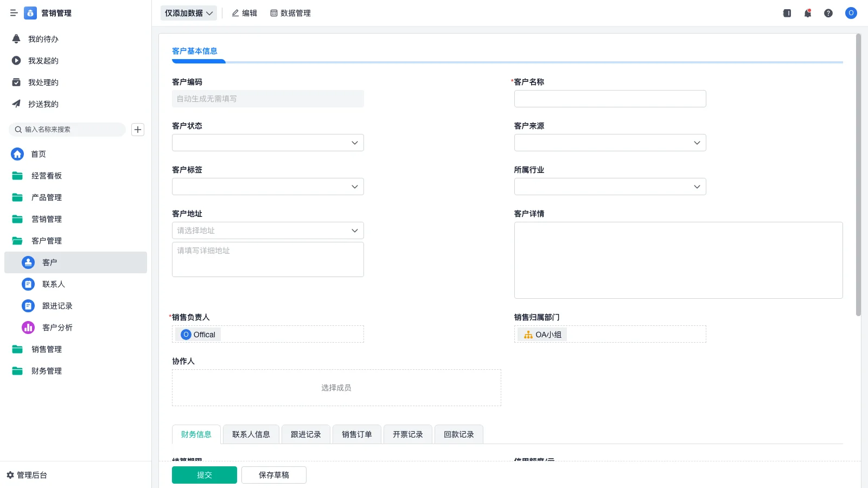868x488 pixels.
Task: Open the notifications bell icon
Action: coord(807,13)
